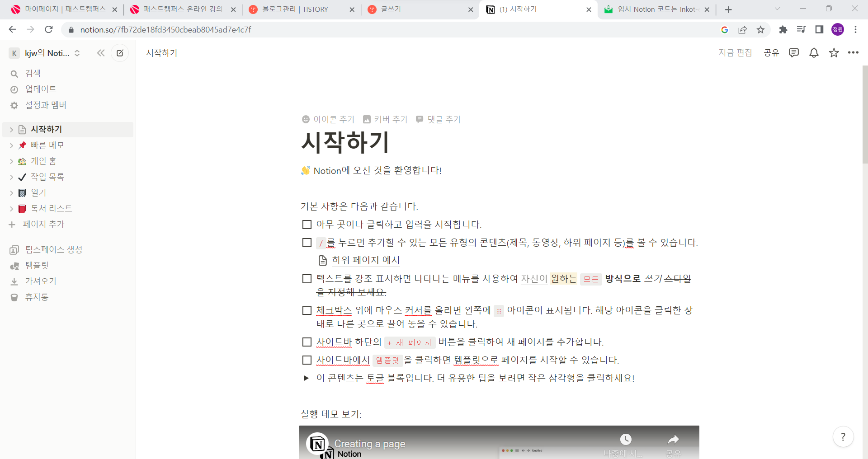This screenshot has height=459, width=868.
Task: Click the Creating a page video thumbnail
Action: pos(499,442)
